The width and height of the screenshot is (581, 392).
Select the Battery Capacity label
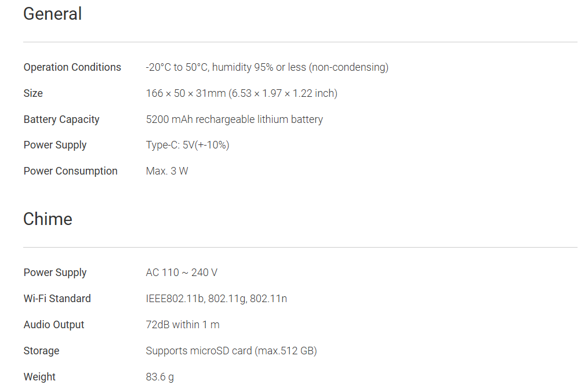click(61, 119)
